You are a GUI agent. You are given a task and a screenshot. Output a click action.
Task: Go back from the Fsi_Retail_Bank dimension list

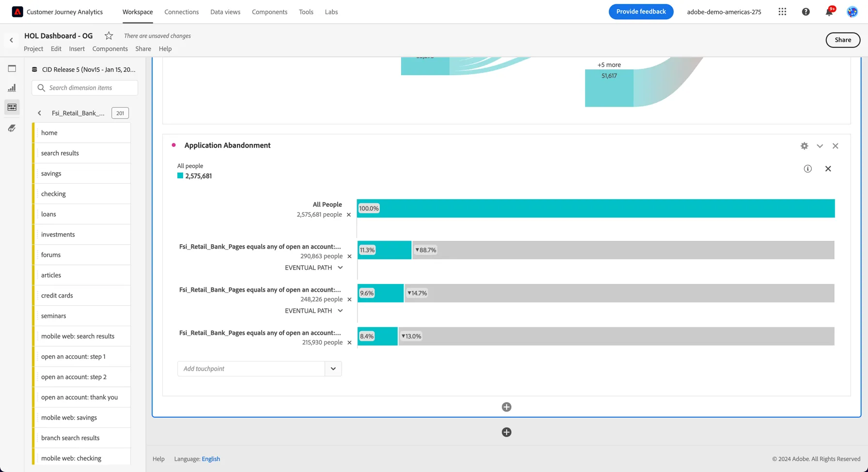[x=40, y=113]
